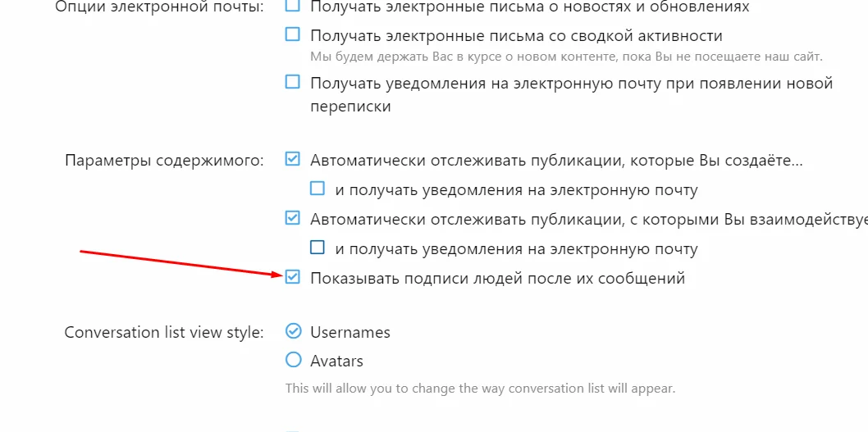Uncheck the show people's signatures checkbox
This screenshot has height=432, width=868.
click(293, 277)
